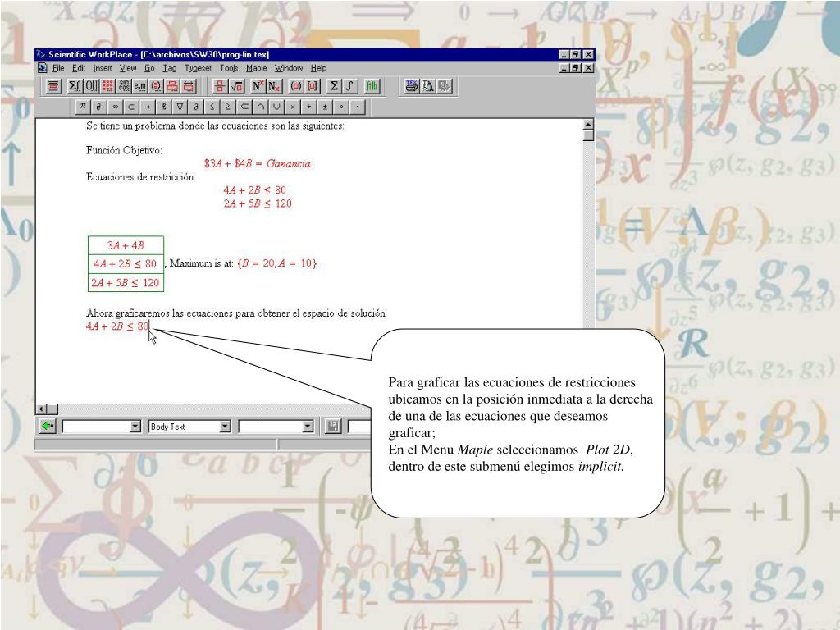Insert the element-of symbol
Screen dimensions: 840x630
coord(130,107)
